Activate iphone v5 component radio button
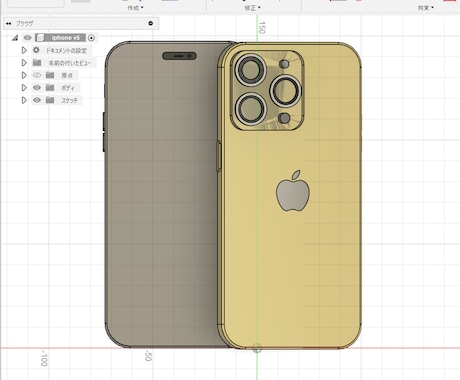The image size is (460, 380). pos(91,38)
